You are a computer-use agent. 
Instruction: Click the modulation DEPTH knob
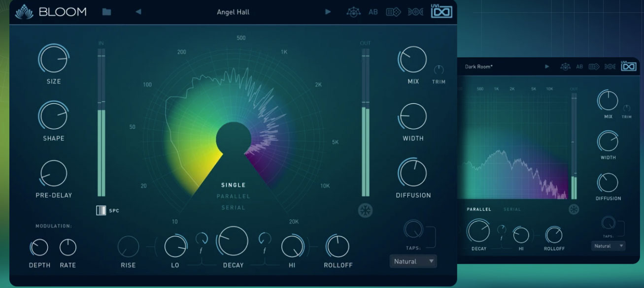click(x=39, y=247)
